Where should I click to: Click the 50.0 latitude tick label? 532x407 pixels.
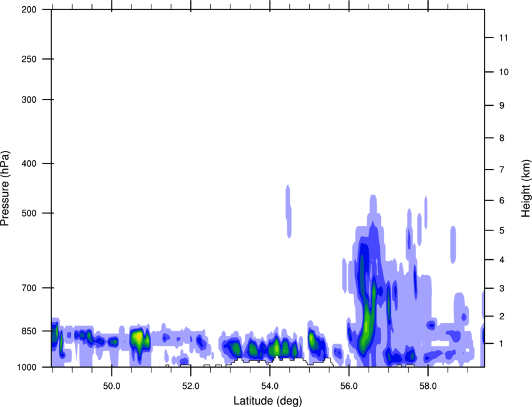(111, 386)
